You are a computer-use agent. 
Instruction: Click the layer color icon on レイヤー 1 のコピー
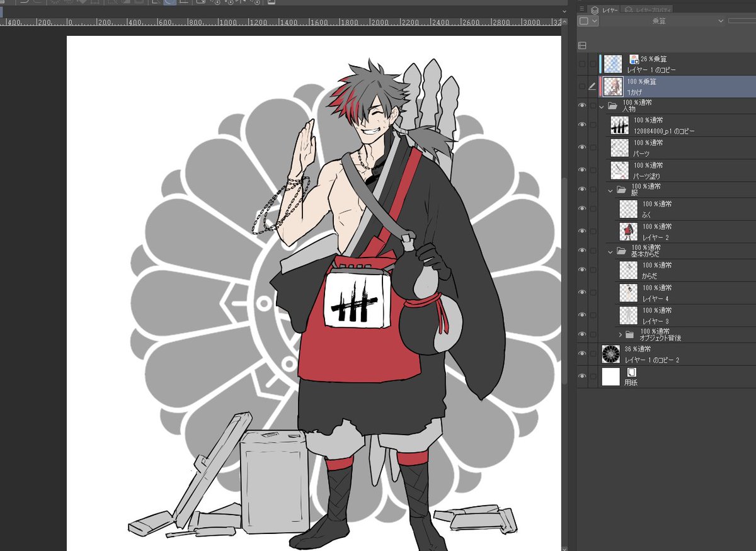click(634, 59)
